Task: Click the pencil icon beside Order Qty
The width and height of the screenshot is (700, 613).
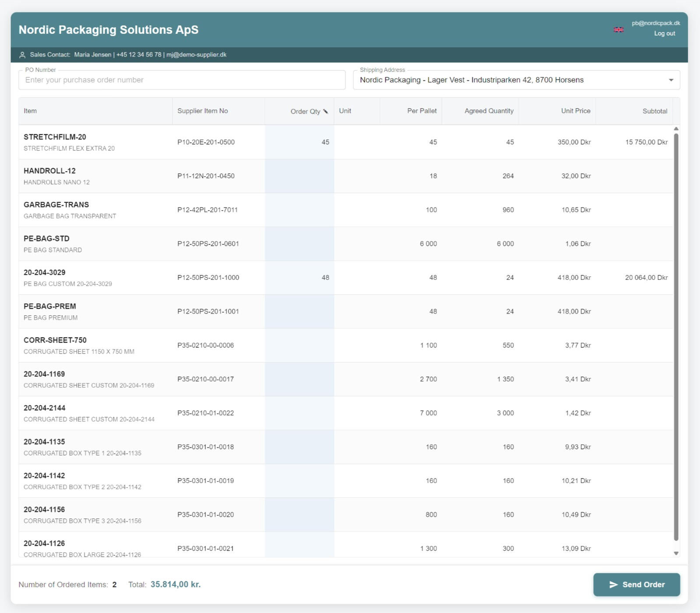Action: (325, 111)
